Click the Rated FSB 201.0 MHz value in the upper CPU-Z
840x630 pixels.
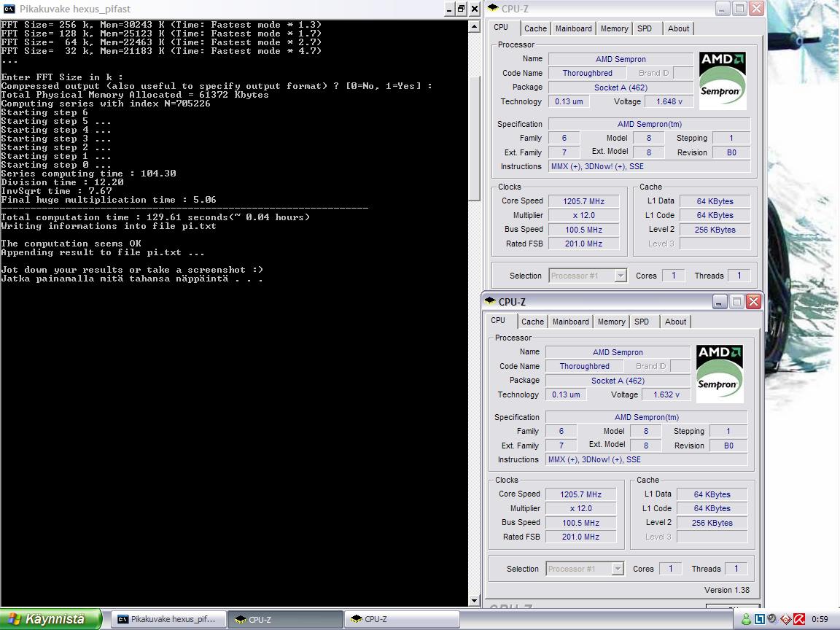coord(583,244)
